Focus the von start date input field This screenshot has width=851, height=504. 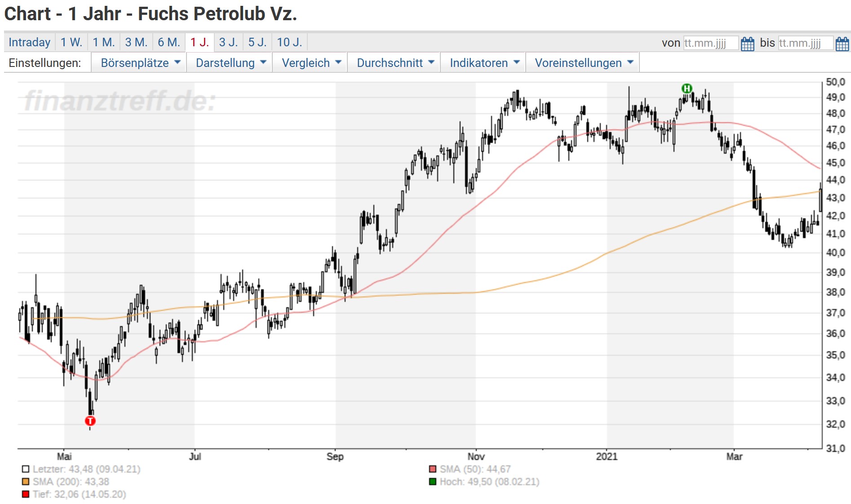(711, 43)
